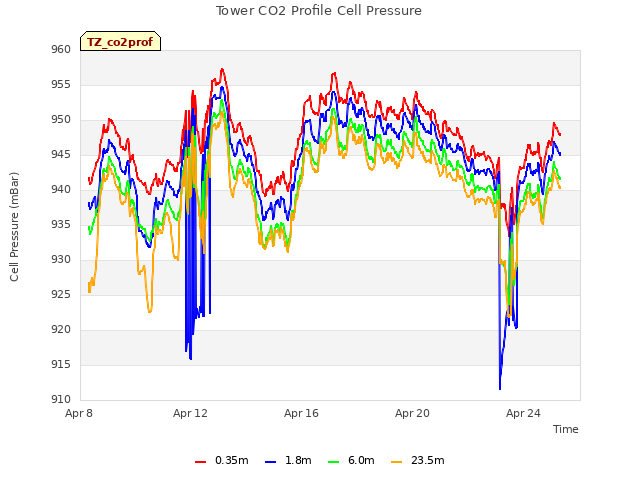Click the 915 y-axis tick label
The image size is (640, 480).
tap(61, 364)
